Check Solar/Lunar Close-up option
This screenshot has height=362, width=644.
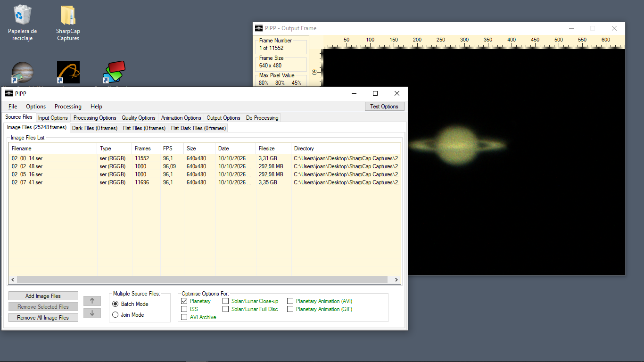226,301
